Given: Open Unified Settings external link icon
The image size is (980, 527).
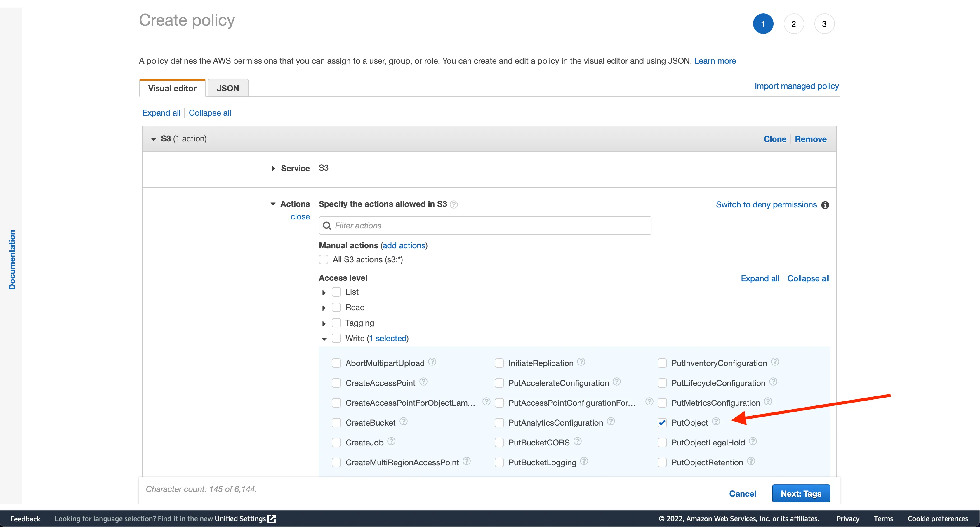Looking at the screenshot, I should 272,519.
